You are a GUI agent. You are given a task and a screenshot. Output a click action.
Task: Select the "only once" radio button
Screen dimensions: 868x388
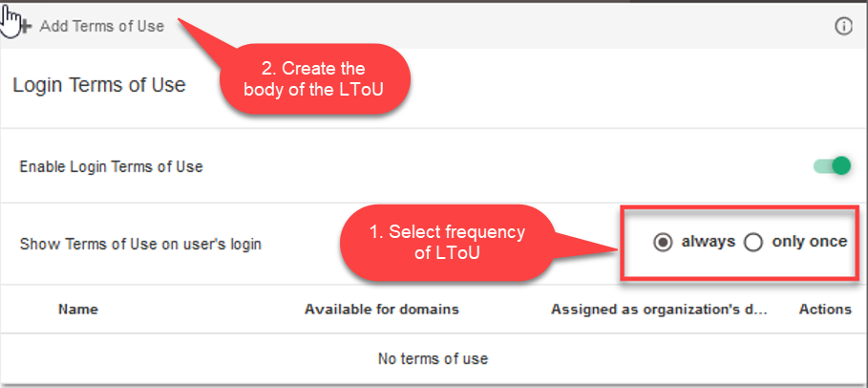point(752,242)
